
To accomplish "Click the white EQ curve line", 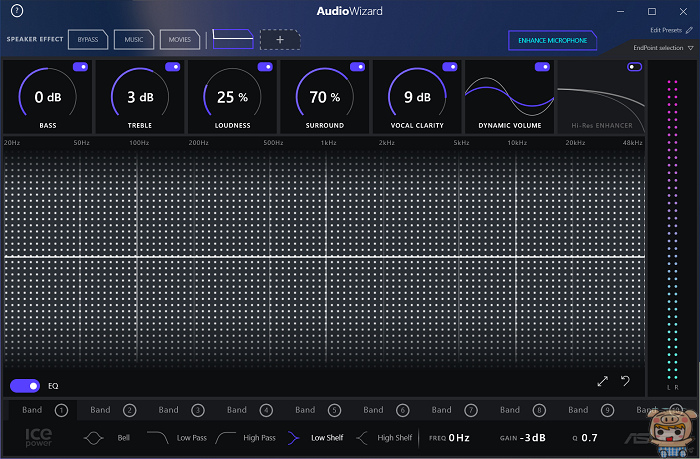I will point(324,257).
